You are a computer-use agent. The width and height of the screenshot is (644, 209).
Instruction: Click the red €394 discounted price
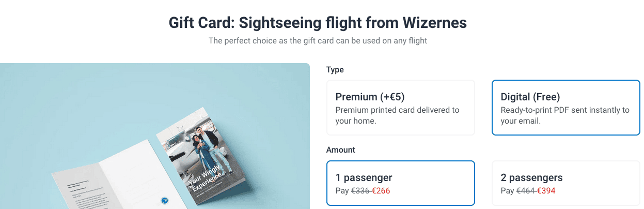pos(546,191)
